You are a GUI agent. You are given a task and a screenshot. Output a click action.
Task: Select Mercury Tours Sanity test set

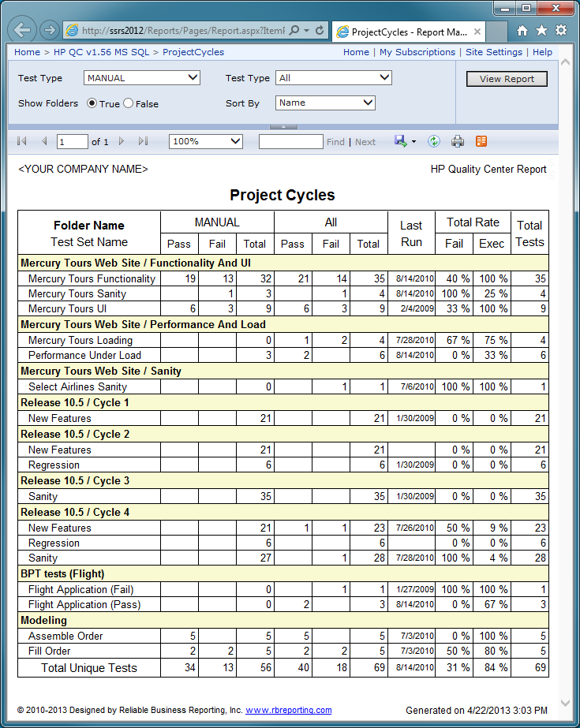pyautogui.click(x=77, y=293)
